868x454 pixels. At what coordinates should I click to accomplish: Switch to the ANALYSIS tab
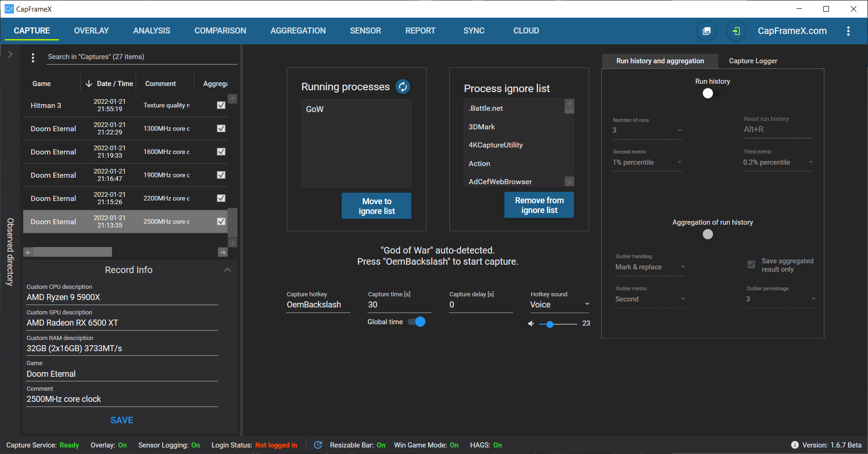[x=151, y=31]
